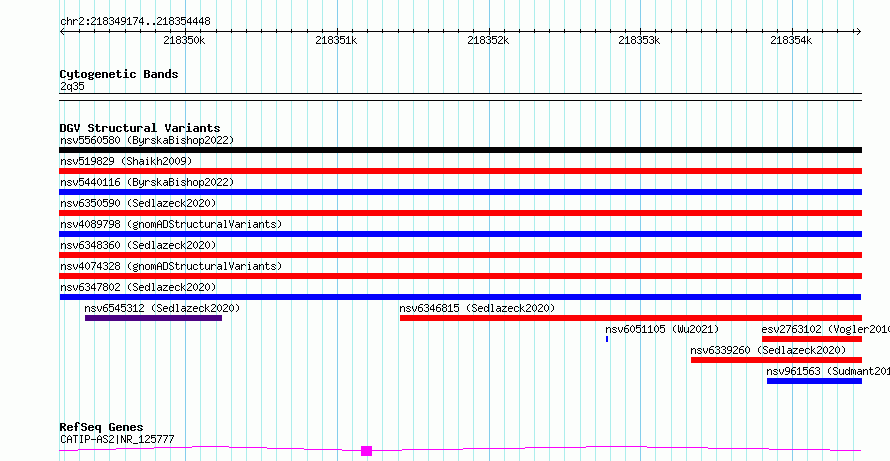The image size is (890, 461).
Task: Click the tiny blue nsv6051105 marker
Action: 607,339
